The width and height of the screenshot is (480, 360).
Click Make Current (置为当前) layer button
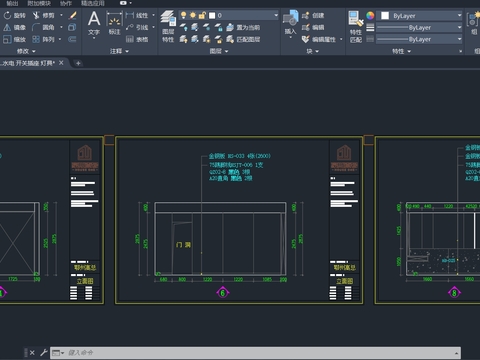(x=243, y=27)
